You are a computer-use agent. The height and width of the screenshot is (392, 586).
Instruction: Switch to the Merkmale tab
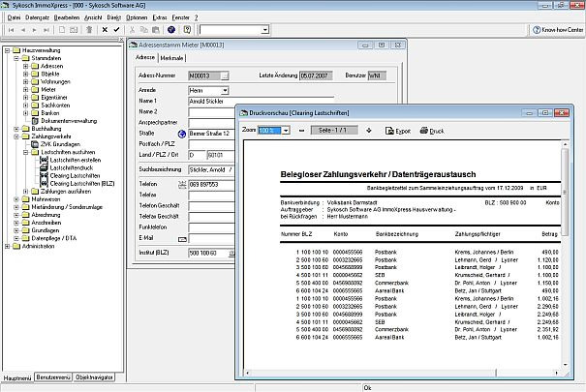(x=171, y=58)
